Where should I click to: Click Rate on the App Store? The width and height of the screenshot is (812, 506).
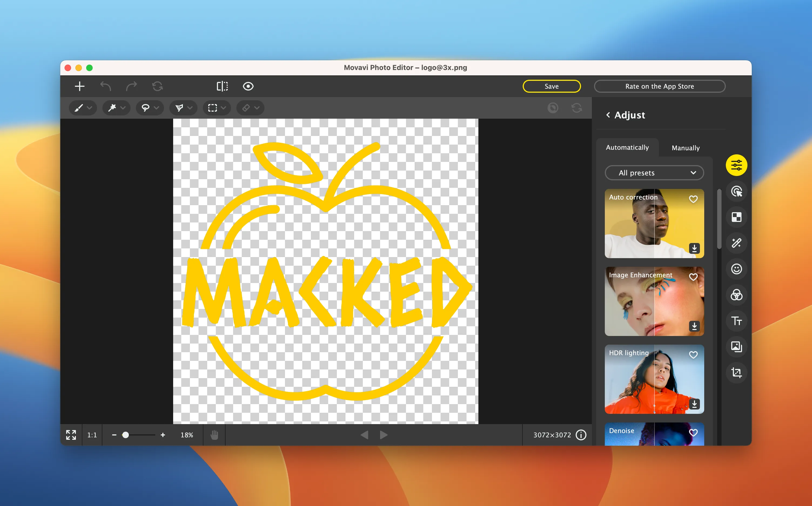(659, 86)
